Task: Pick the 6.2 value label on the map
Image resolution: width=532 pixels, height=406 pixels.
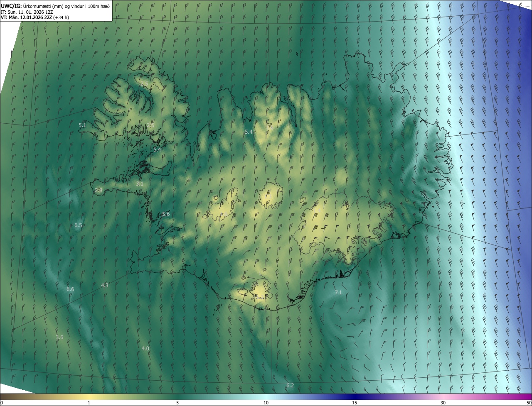Action: [x=290, y=386]
